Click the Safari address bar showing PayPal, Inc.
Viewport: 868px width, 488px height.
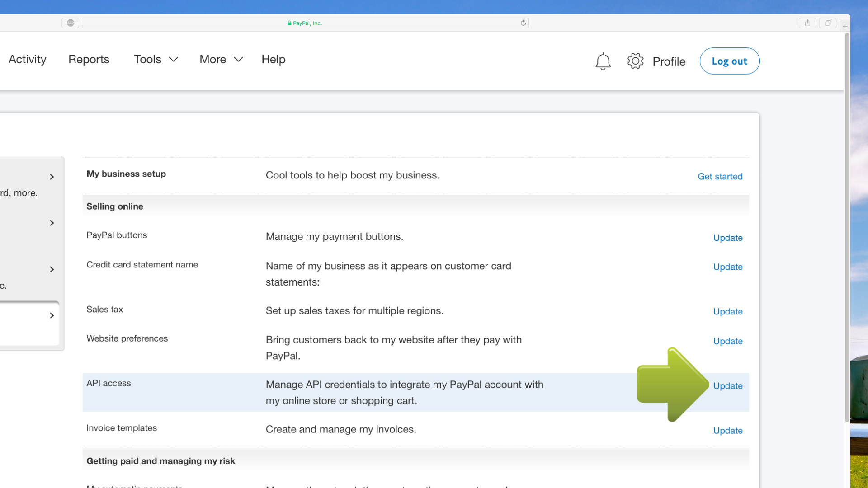(x=305, y=23)
